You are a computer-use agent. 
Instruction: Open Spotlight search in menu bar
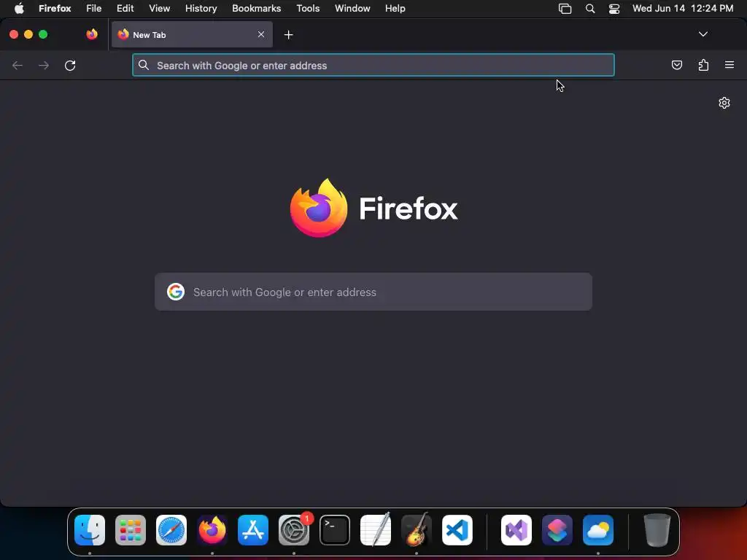click(589, 9)
